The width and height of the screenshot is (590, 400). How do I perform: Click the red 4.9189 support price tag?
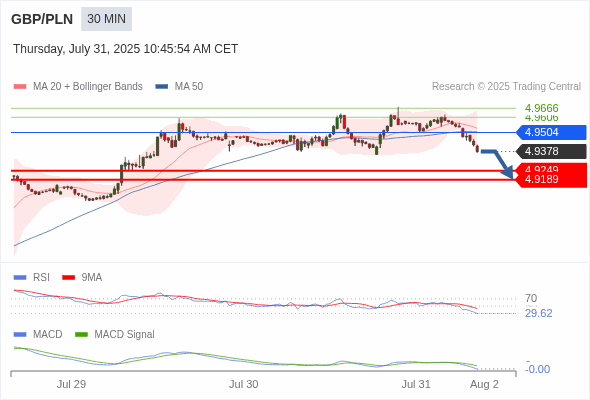pyautogui.click(x=551, y=179)
